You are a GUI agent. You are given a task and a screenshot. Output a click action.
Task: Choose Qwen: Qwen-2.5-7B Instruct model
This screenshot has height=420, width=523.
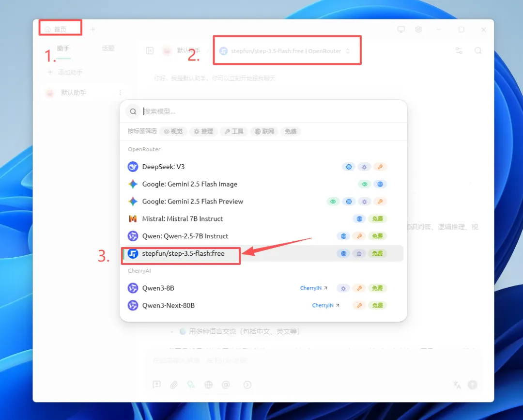tap(263, 236)
